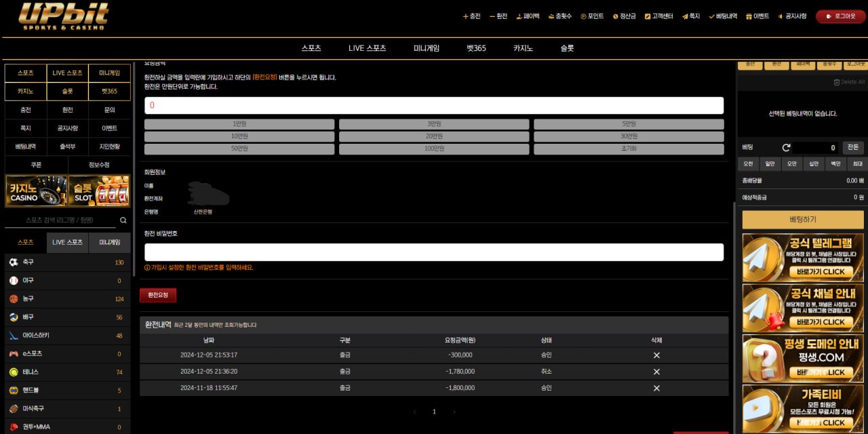This screenshot has height=434, width=868.
Task: Click the bet amount refresh icon
Action: (x=786, y=148)
